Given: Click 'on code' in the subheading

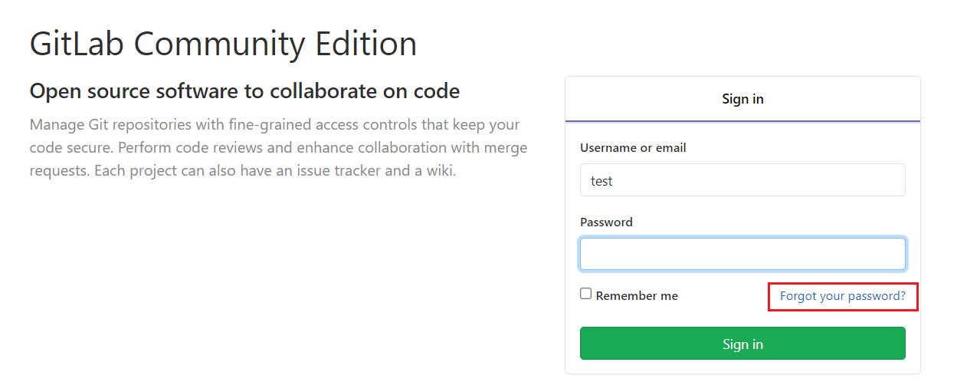Looking at the screenshot, I should [424, 92].
